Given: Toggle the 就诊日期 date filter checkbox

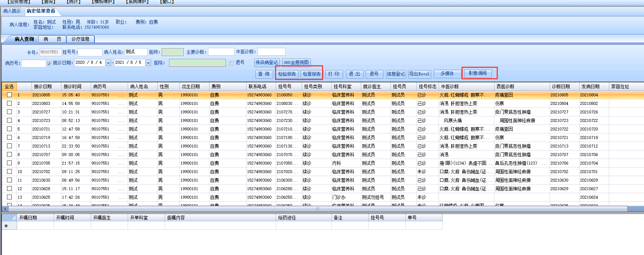Looking at the screenshot, I should [49, 63].
